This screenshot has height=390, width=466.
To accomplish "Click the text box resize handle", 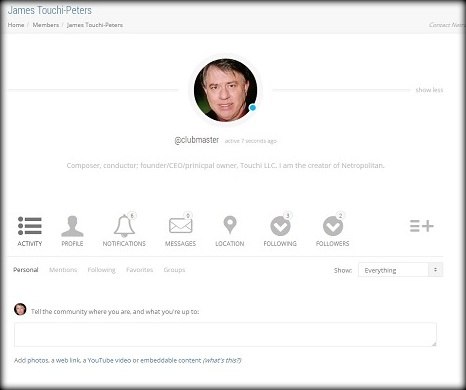I will (x=434, y=344).
